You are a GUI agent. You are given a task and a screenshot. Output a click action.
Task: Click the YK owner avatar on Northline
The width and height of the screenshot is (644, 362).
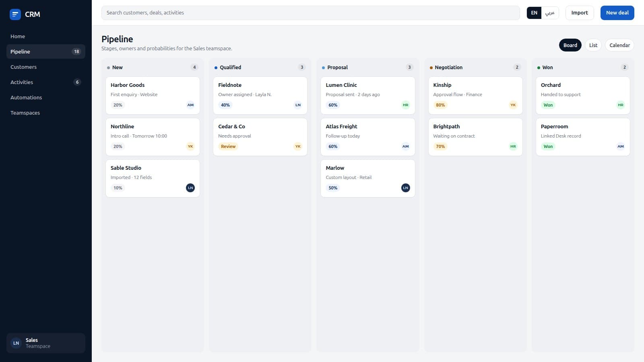[x=190, y=146]
